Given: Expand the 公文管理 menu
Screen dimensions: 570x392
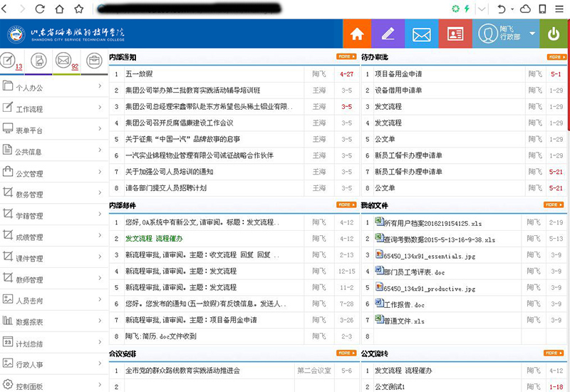Looking at the screenshot, I should coord(54,172).
